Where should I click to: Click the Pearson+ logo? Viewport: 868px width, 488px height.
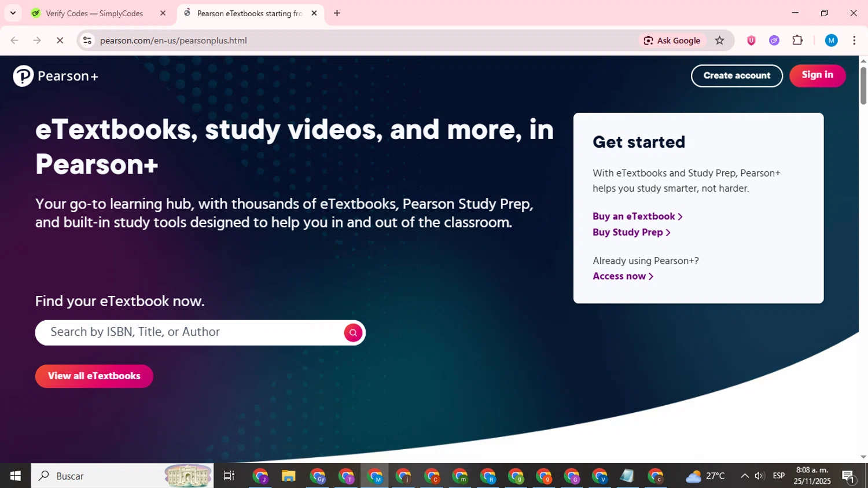click(56, 76)
